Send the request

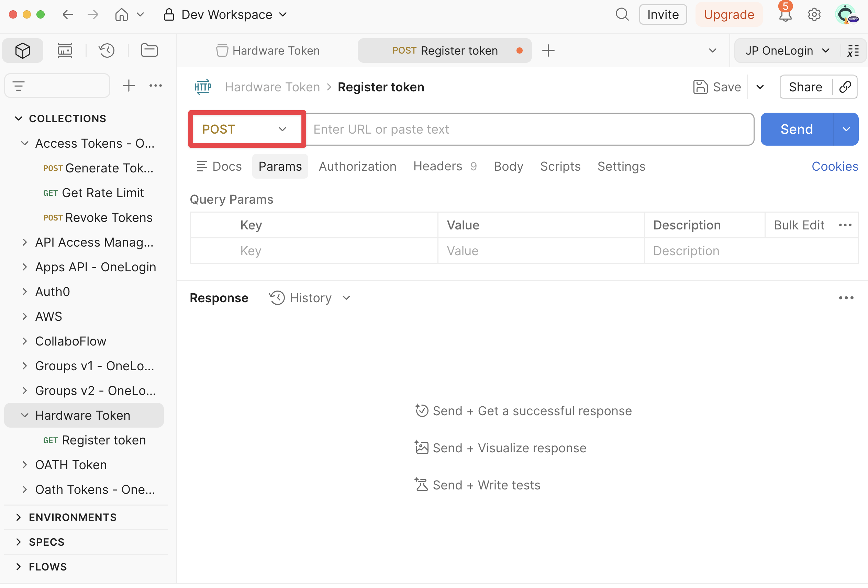797,129
